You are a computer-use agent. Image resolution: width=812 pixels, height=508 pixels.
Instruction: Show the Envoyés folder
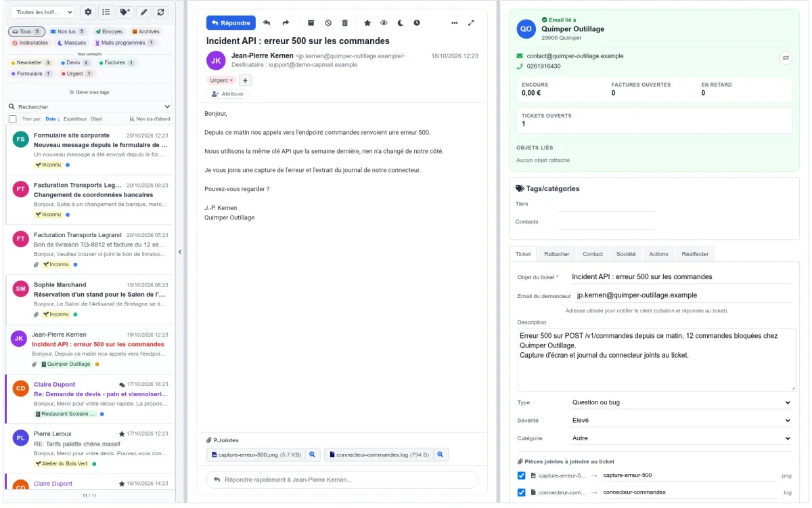[x=110, y=32]
